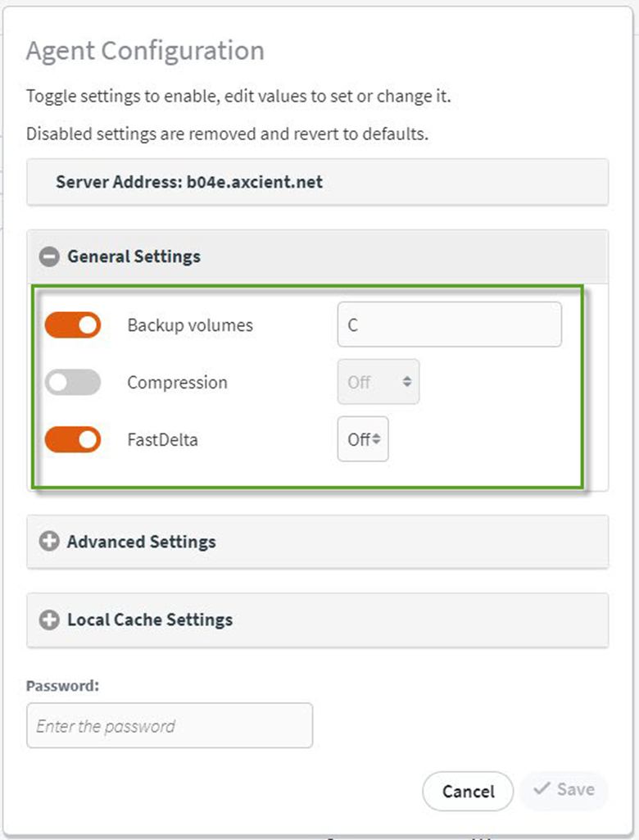Image resolution: width=639 pixels, height=840 pixels.
Task: Disable the Backup volumes toggle
Action: pyautogui.click(x=72, y=325)
